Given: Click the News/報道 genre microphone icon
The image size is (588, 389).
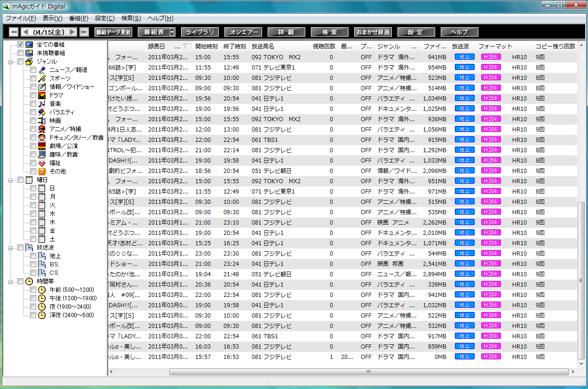Looking at the screenshot, I should tap(42, 70).
